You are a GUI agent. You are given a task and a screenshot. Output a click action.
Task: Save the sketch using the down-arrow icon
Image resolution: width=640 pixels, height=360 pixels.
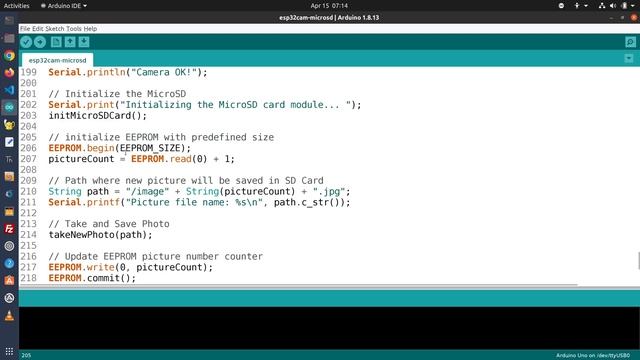click(x=84, y=42)
